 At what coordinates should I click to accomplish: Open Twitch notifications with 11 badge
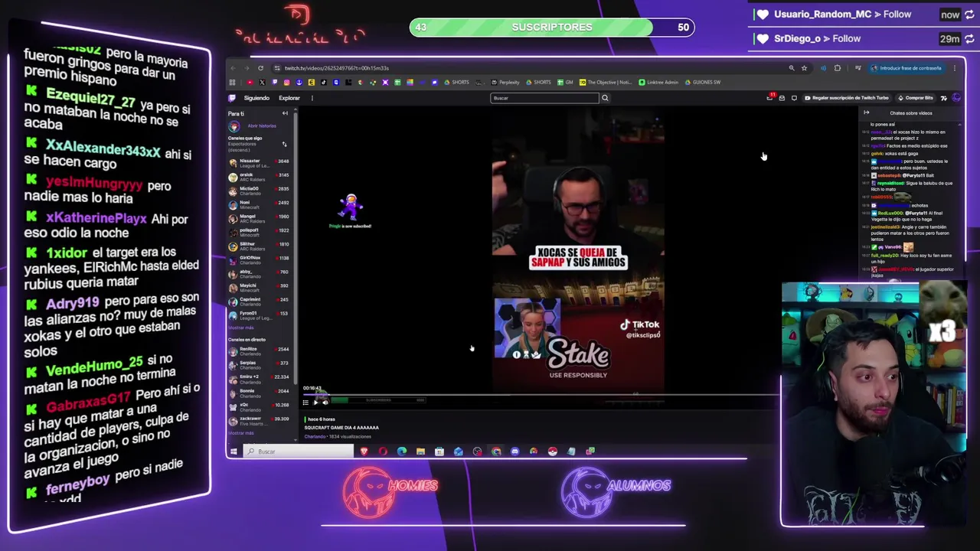[771, 97]
